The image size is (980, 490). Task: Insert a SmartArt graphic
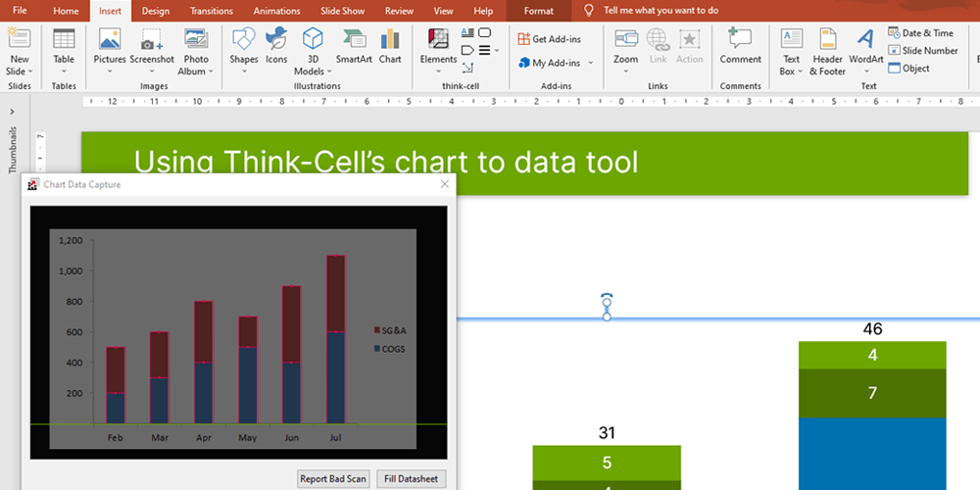(354, 47)
